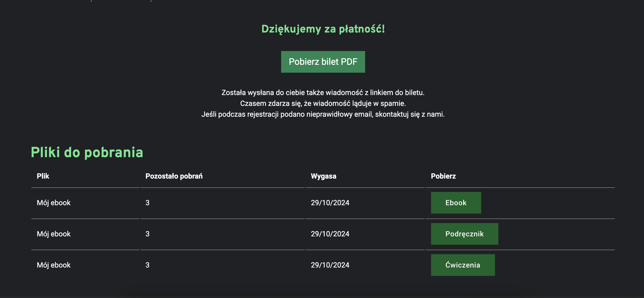Click the sentence mentioning spam
The image size is (644, 298).
(323, 103)
